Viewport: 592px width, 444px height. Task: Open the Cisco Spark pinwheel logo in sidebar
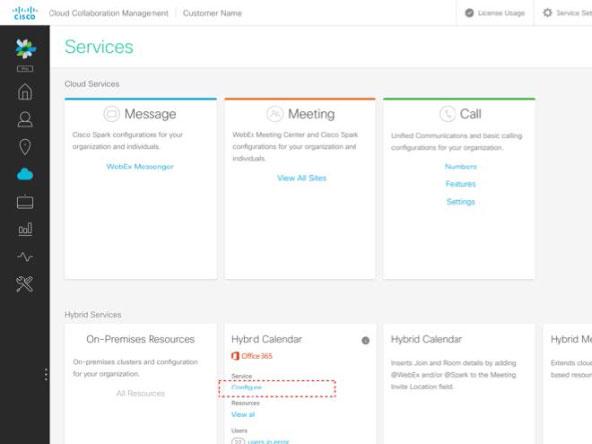[x=26, y=49]
